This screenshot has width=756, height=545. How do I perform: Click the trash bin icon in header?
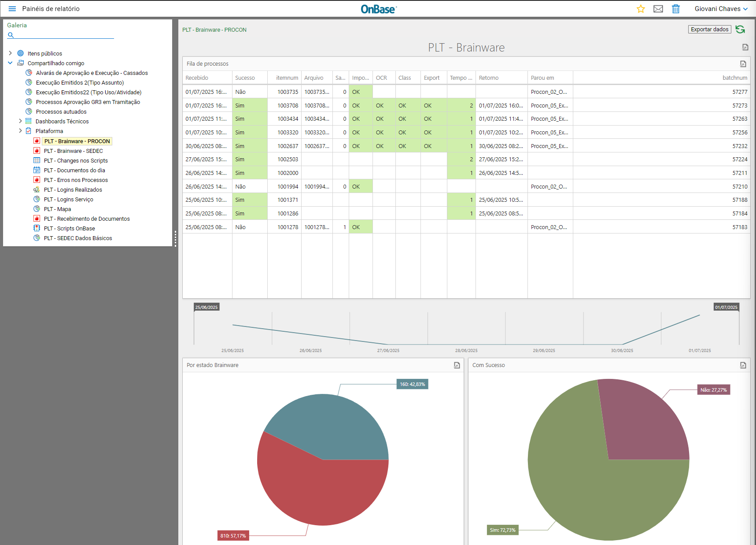[676, 9]
